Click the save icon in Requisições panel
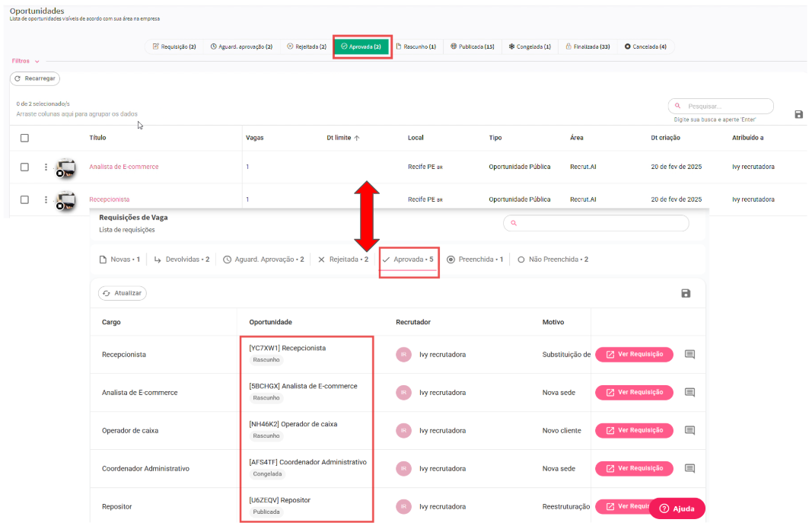 point(685,293)
